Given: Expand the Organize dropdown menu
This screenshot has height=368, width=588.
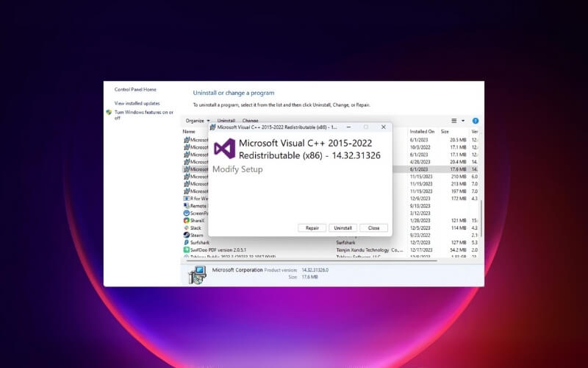Looking at the screenshot, I should point(198,121).
